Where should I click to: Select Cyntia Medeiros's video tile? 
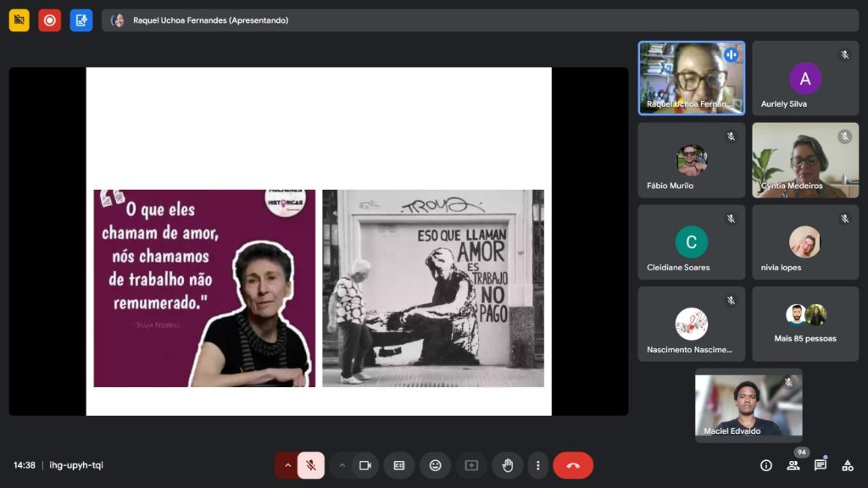pyautogui.click(x=804, y=160)
